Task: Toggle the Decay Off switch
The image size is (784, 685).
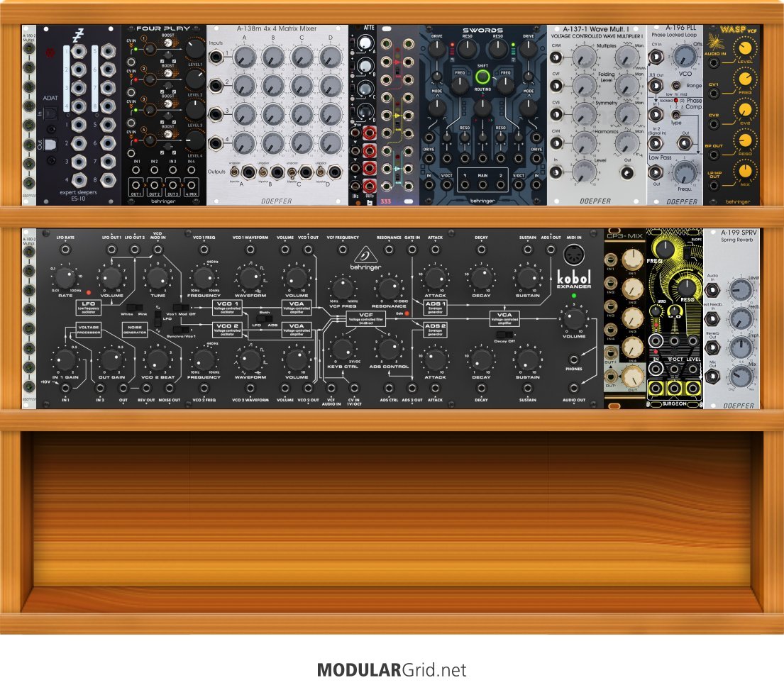Action: click(504, 334)
